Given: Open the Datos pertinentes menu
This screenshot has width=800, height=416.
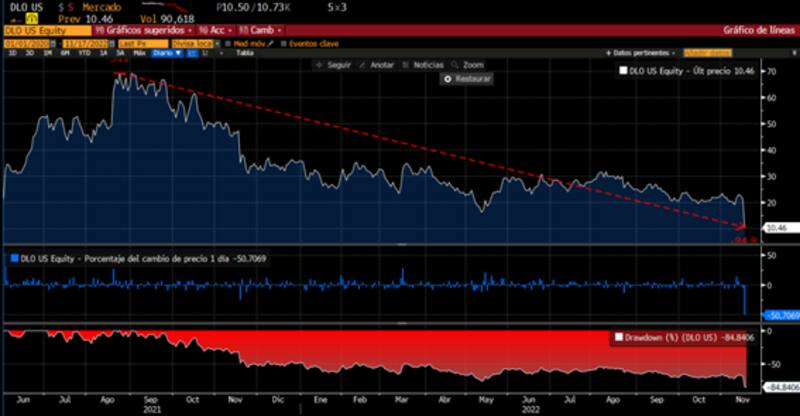Looking at the screenshot, I should tap(638, 52).
